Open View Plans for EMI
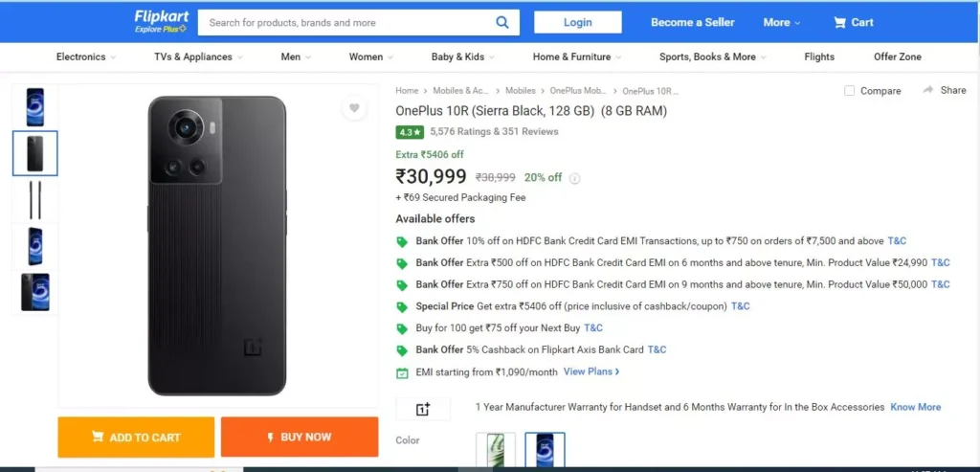 tap(591, 372)
